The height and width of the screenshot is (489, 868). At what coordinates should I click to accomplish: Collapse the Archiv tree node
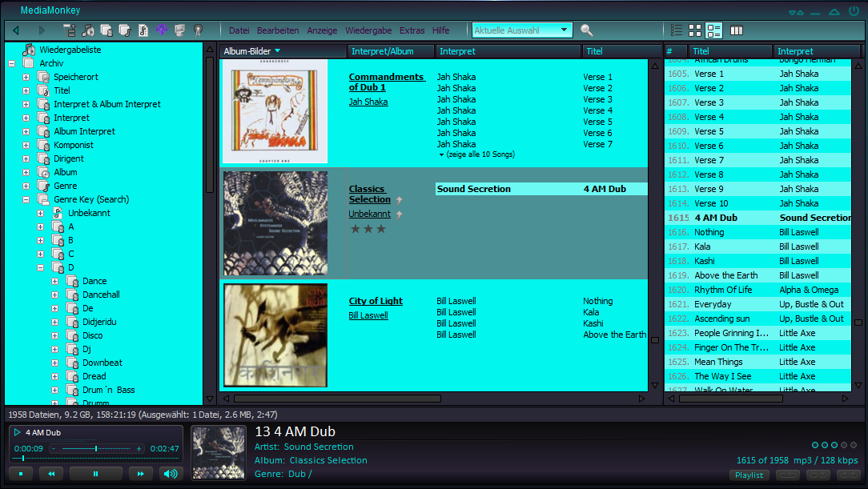pyautogui.click(x=12, y=63)
